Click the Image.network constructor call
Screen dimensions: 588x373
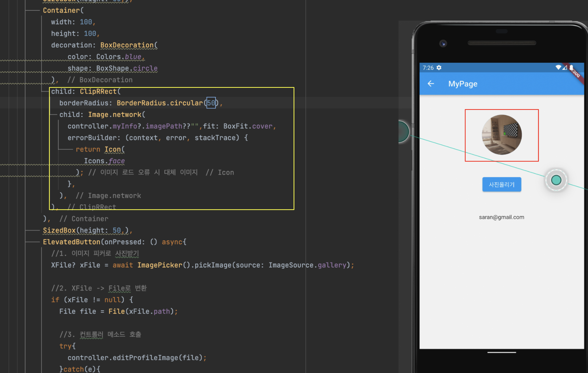115,115
